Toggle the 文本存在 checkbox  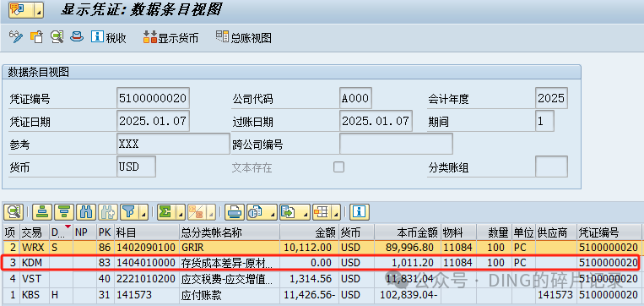pyautogui.click(x=338, y=167)
